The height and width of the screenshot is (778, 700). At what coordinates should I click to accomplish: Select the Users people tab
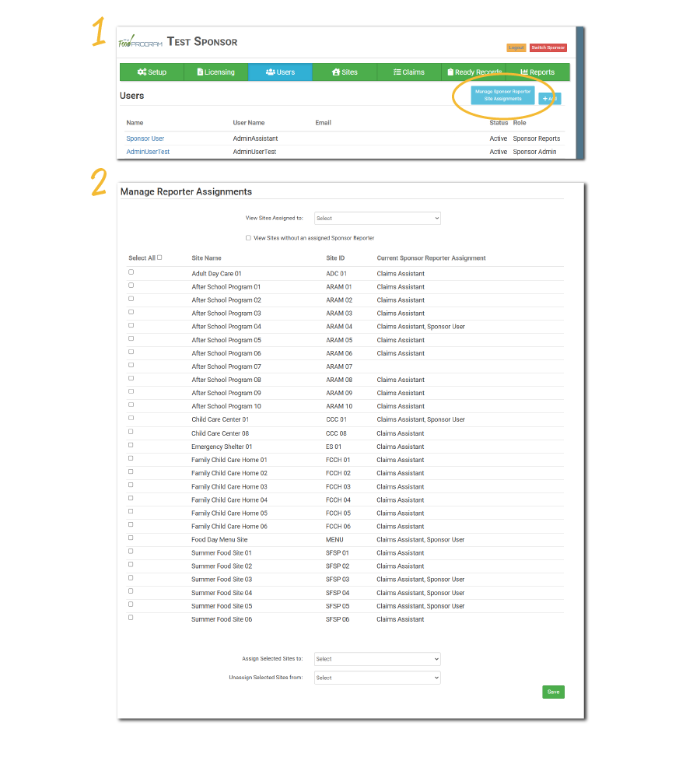[x=280, y=72]
